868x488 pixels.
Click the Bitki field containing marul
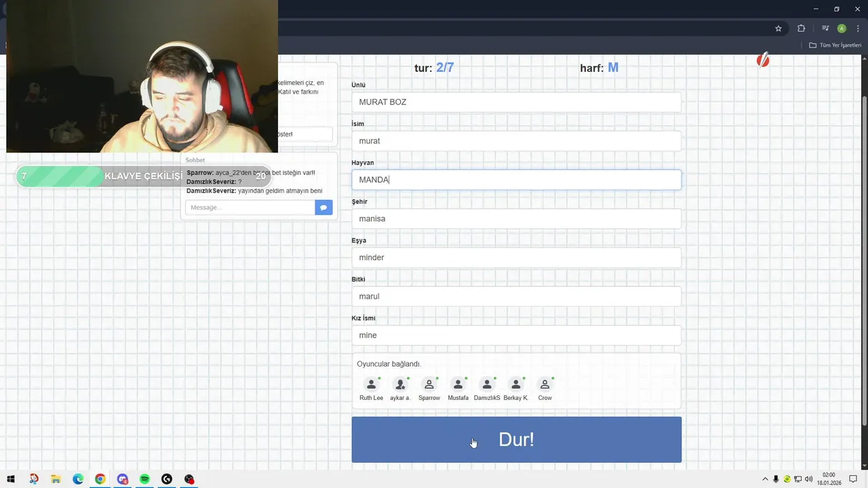(x=516, y=296)
